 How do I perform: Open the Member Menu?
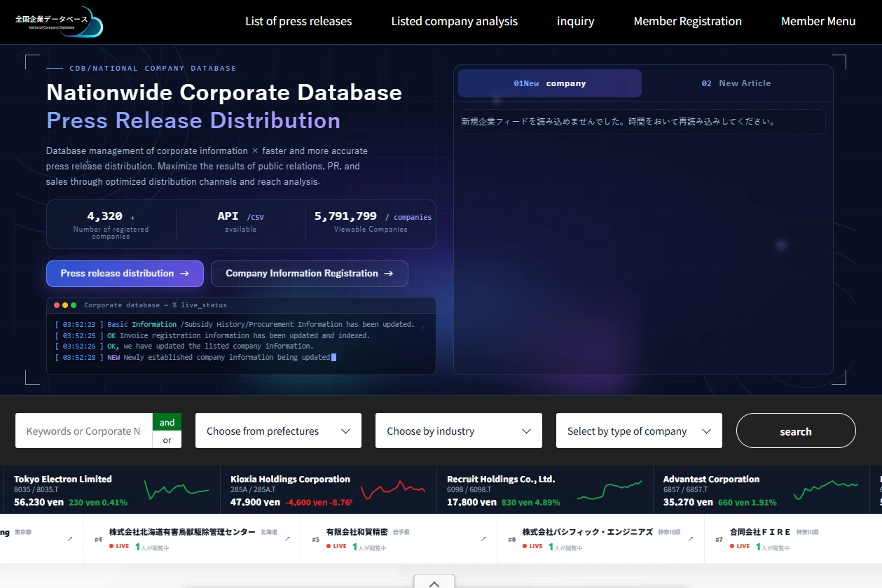coord(818,21)
